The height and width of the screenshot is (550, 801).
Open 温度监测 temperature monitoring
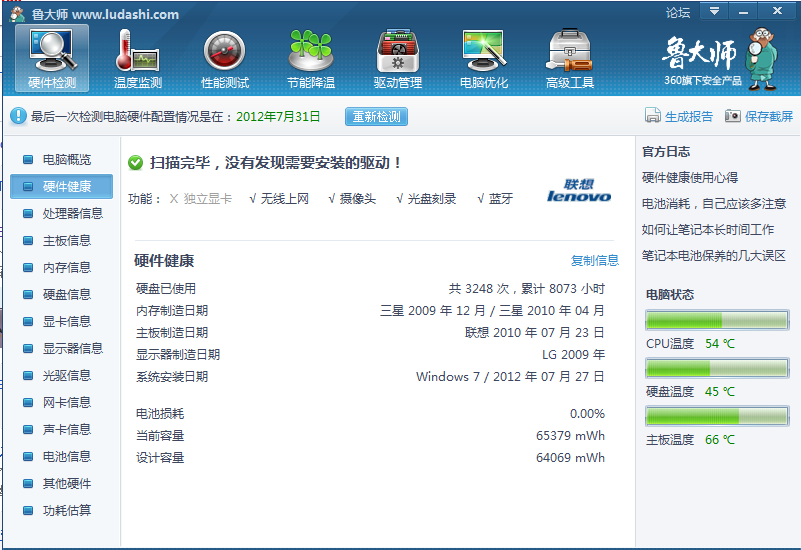click(138, 58)
